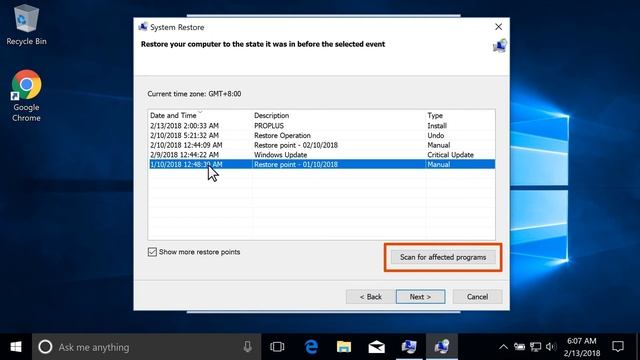
Task: Sort by the Type column header
Action: tap(460, 116)
